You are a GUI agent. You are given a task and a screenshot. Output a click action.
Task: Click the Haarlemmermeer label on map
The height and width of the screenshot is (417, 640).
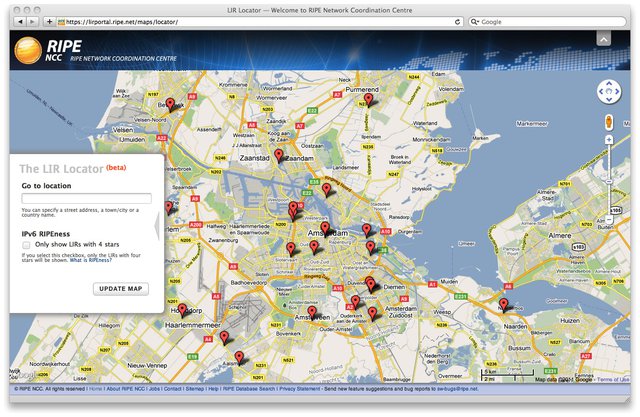click(x=193, y=325)
